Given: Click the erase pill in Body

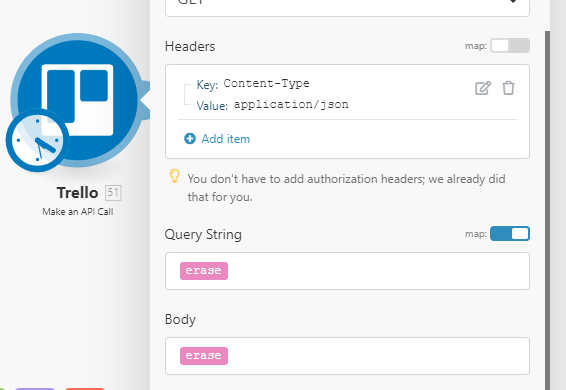Looking at the screenshot, I should click(204, 356).
